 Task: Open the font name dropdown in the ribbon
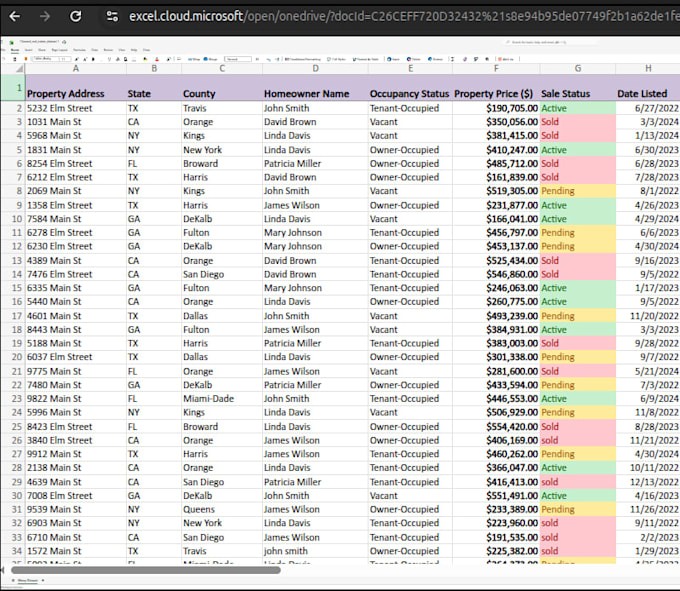pos(46,59)
